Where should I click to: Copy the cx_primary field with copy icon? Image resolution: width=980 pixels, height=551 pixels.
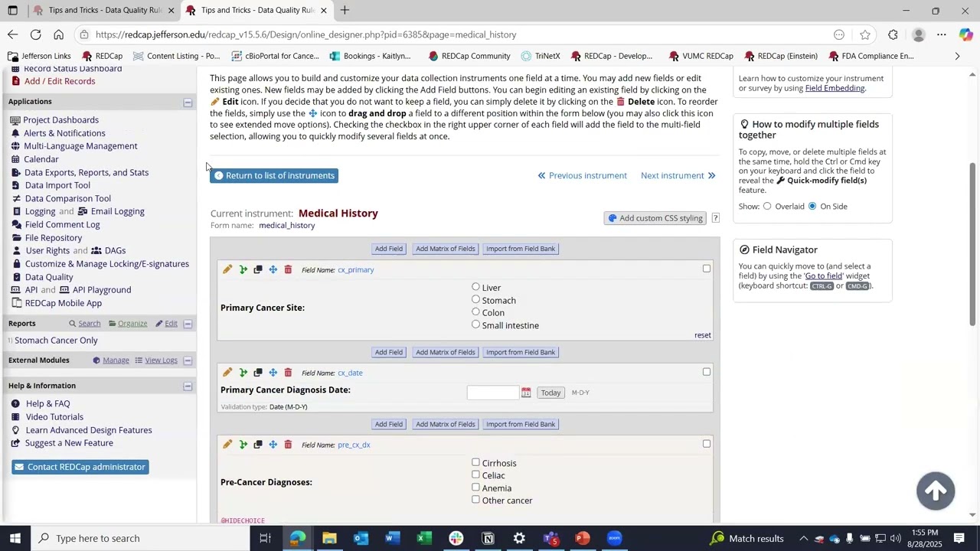(x=258, y=269)
